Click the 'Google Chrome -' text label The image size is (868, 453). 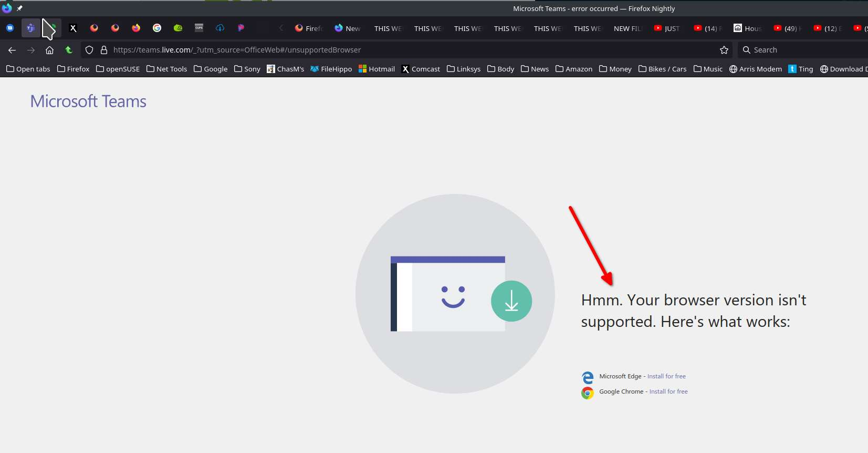[x=623, y=392]
